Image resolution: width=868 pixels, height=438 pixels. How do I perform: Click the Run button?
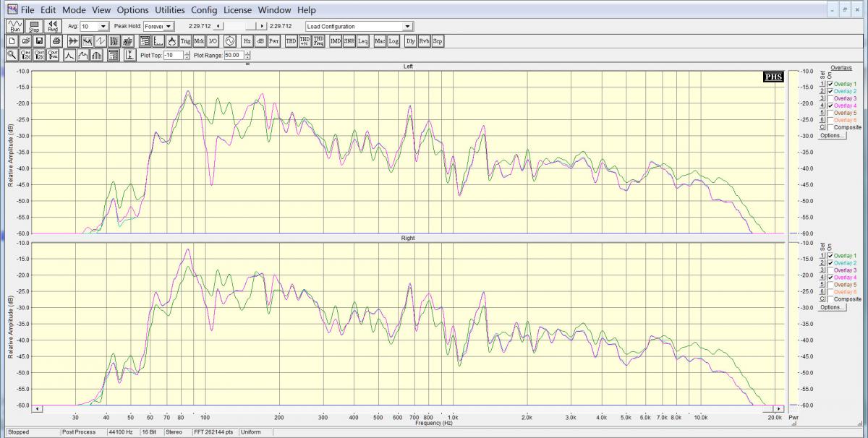15,26
